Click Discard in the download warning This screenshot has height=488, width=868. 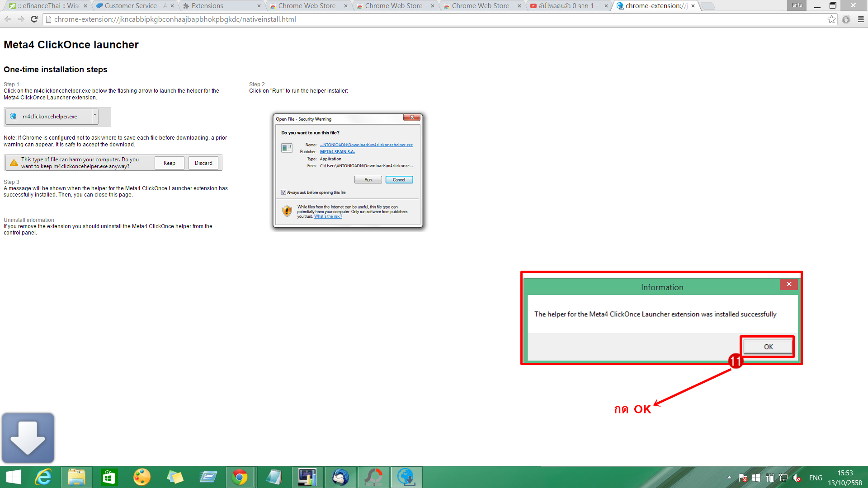click(203, 163)
